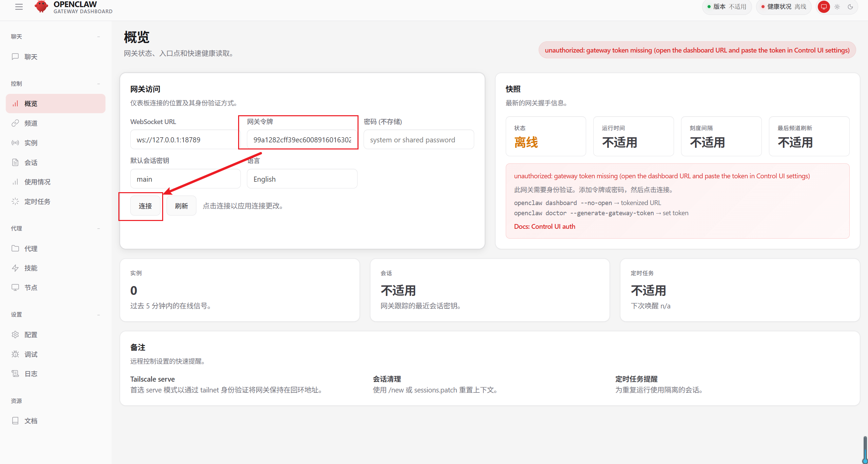Go to the 使用情况 page label
Screen dimensions: 868x464
coord(37,182)
